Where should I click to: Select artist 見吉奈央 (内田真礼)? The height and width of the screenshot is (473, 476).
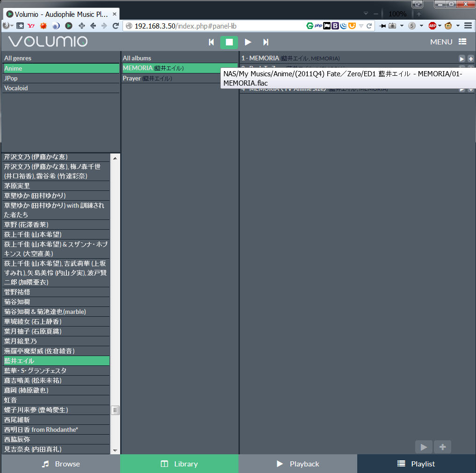click(56, 449)
